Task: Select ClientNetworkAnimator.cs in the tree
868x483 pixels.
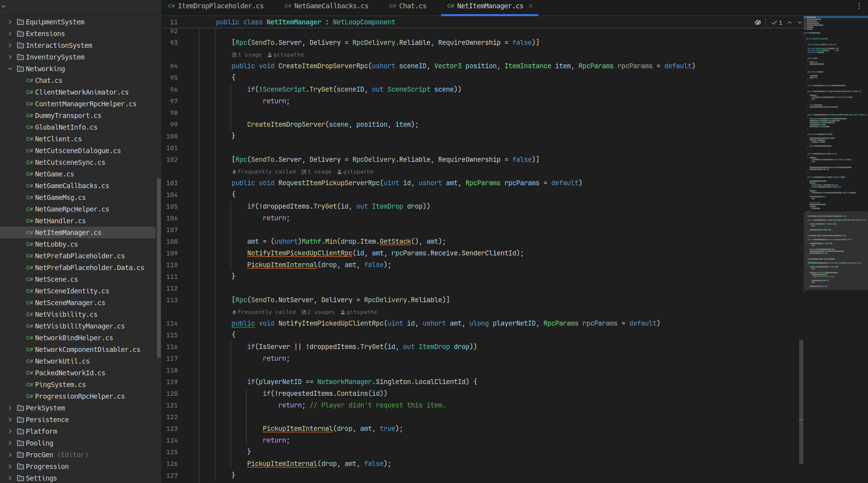Action: coord(78,92)
